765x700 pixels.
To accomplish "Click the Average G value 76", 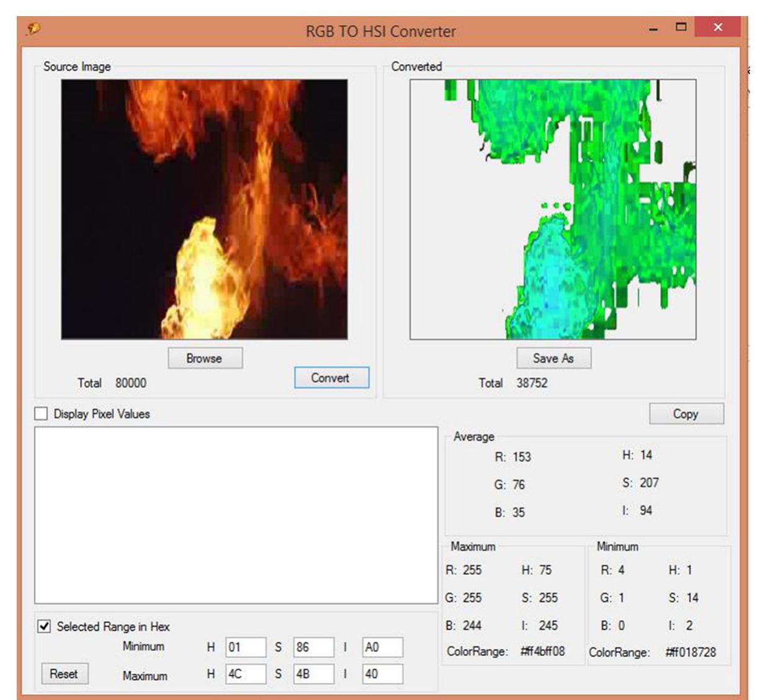I will coord(519,485).
